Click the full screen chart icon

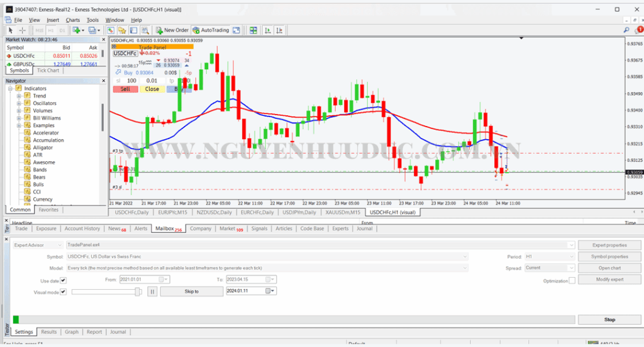pos(236,30)
